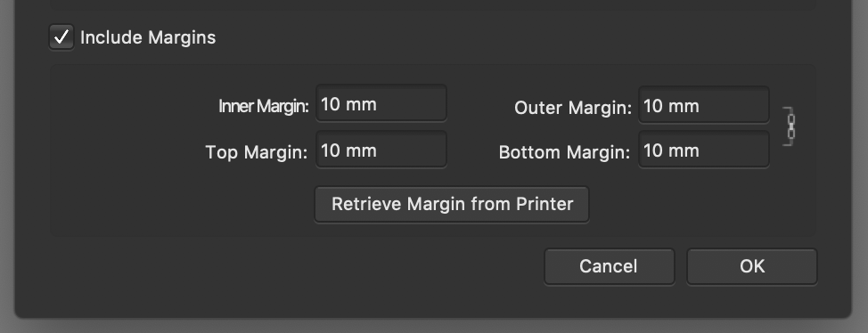Focus the Inner Margin input field
Screen dimensions: 868x333
point(381,104)
